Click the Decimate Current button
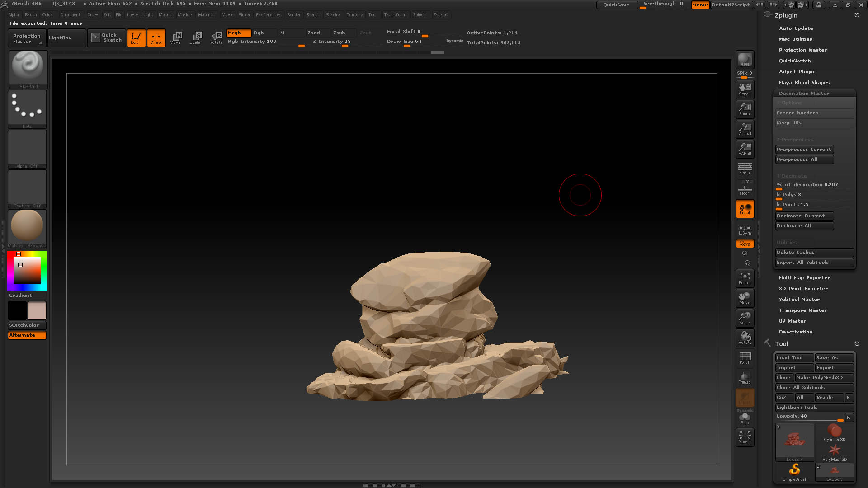The height and width of the screenshot is (488, 868). pyautogui.click(x=804, y=216)
